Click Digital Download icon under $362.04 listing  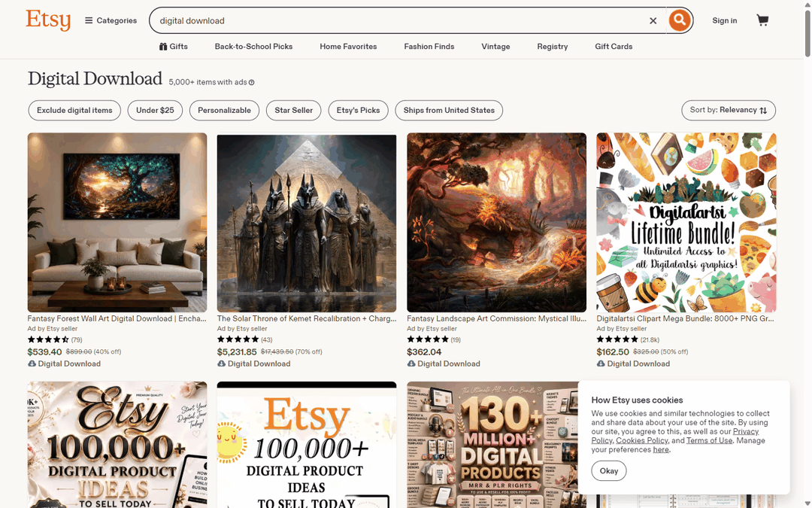pyautogui.click(x=411, y=364)
